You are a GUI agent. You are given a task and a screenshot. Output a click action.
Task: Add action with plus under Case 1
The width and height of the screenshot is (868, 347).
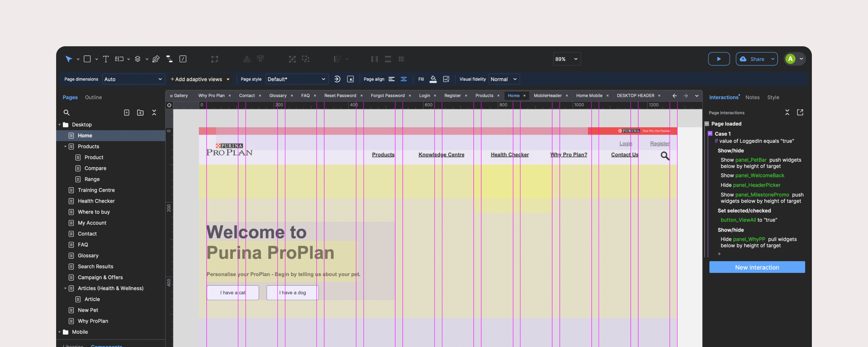(x=719, y=254)
